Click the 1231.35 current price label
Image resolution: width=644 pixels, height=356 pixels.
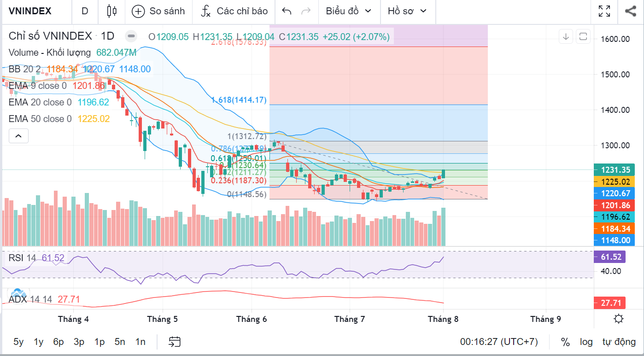pyautogui.click(x=615, y=170)
